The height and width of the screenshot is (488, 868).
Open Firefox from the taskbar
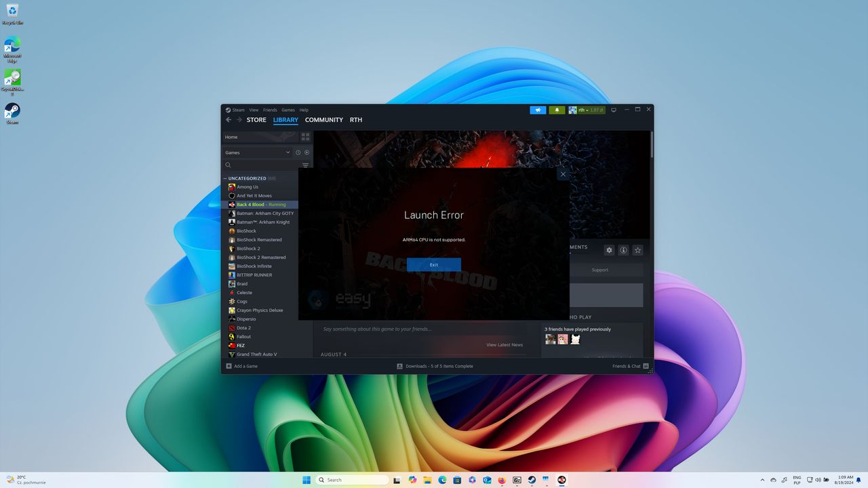502,480
